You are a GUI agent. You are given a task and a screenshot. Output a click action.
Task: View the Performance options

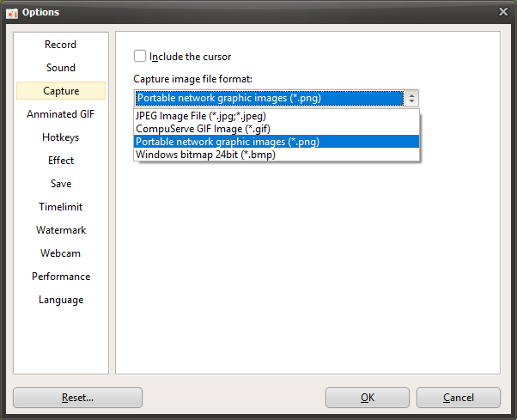coord(61,277)
